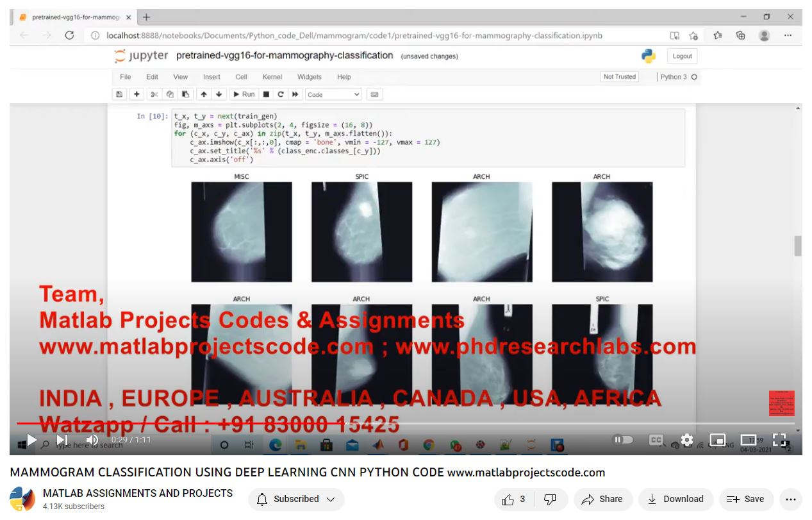Viewport: 812px width, 520px height.
Task: Open more actions three-dot menu
Action: point(790,499)
